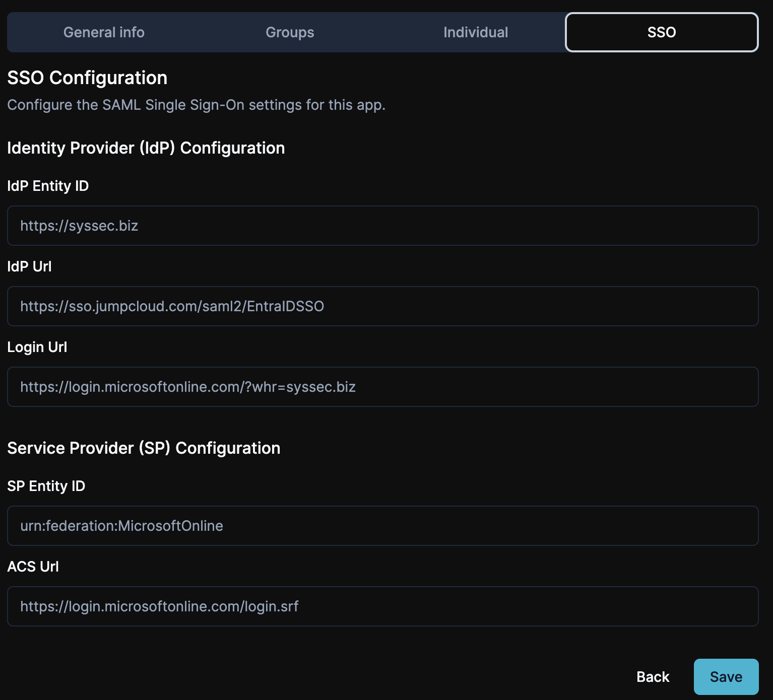Edit the Login Url field

point(382,387)
